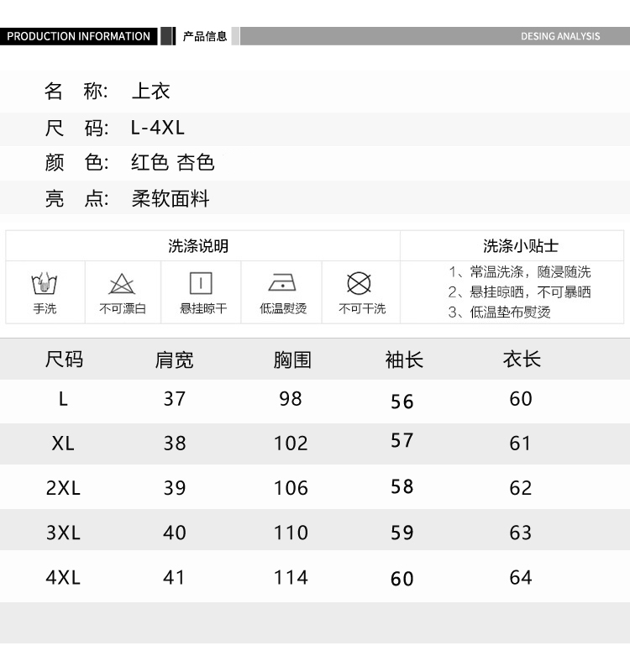Image resolution: width=630 pixels, height=672 pixels.
Task: Click the color value 红色 杏色
Action: point(173,162)
